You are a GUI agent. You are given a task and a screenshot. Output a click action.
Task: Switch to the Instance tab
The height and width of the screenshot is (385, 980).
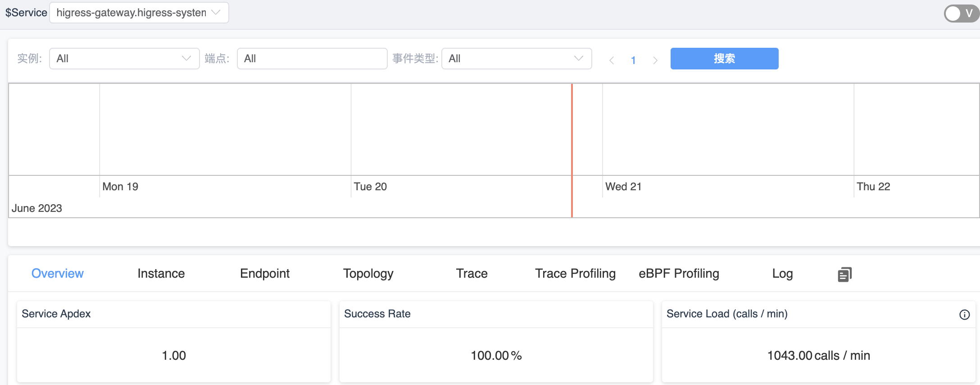pyautogui.click(x=161, y=274)
